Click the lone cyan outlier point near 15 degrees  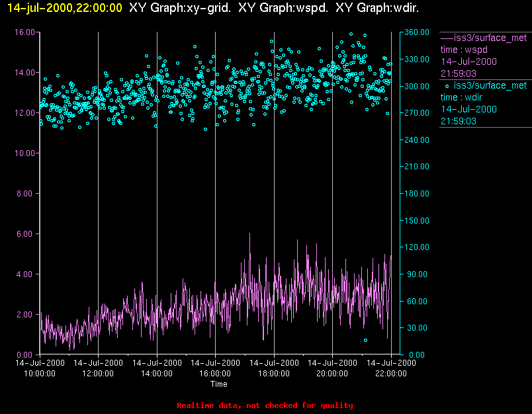point(365,341)
